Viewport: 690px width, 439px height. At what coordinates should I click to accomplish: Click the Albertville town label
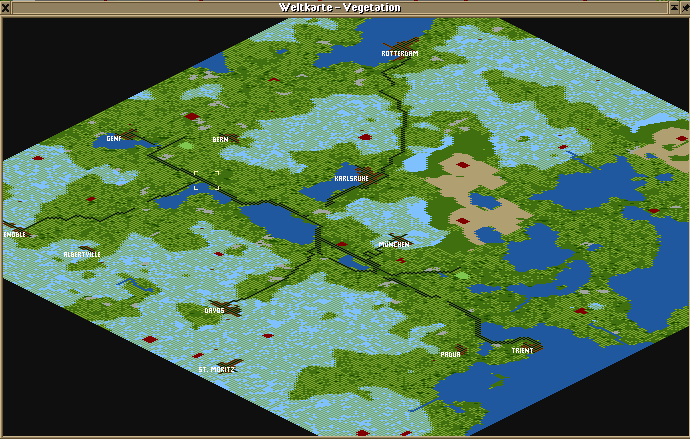82,254
